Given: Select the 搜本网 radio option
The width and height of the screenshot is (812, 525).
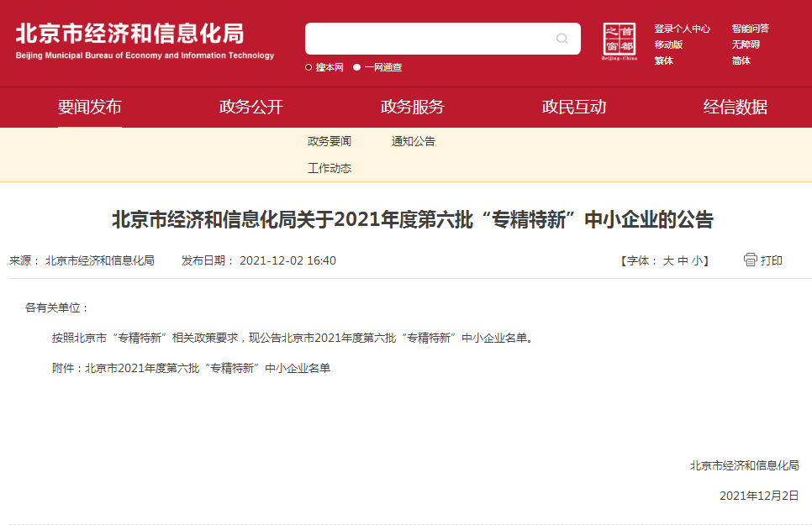Looking at the screenshot, I should coord(308,67).
